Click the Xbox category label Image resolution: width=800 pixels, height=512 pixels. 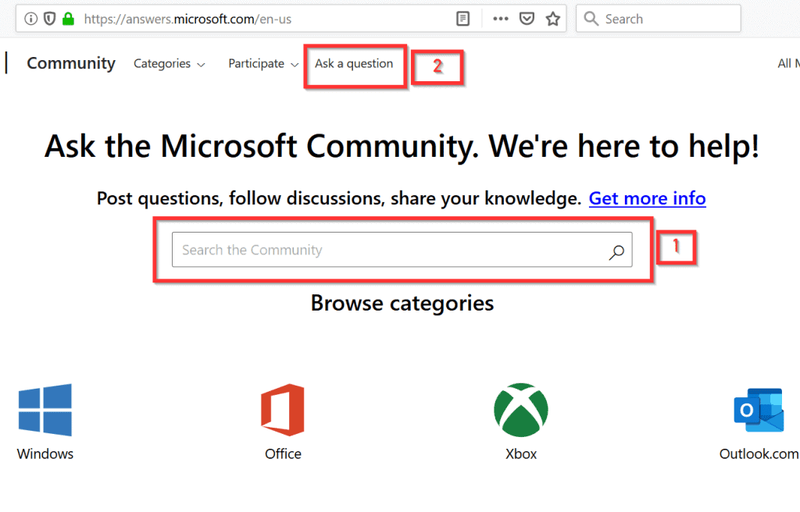(521, 454)
